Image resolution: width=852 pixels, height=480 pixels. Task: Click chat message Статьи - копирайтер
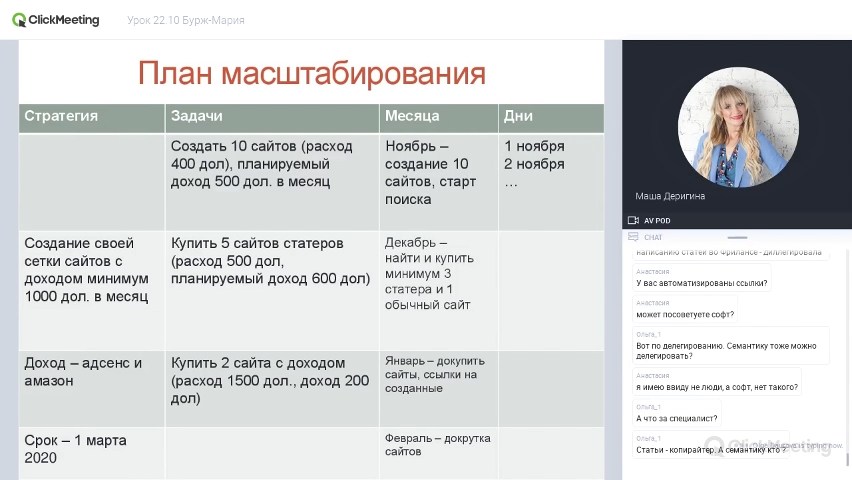pos(711,445)
